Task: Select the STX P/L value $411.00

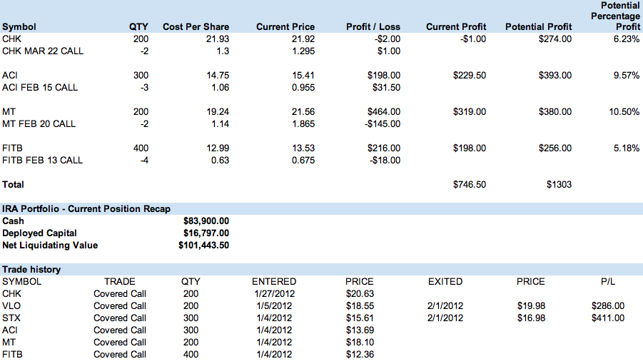Action: [x=608, y=318]
